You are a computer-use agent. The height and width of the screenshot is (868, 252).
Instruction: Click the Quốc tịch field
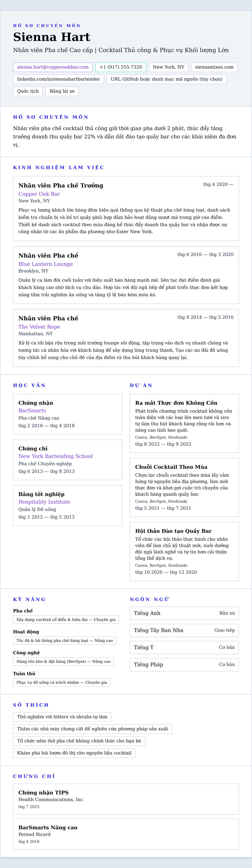[x=28, y=91]
